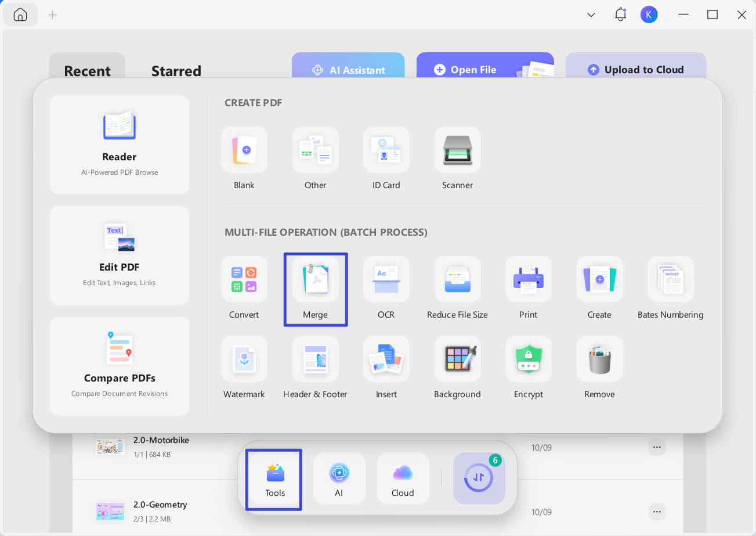
Task: Open the 2.0-Geometry file thumbnail
Action: [110, 511]
